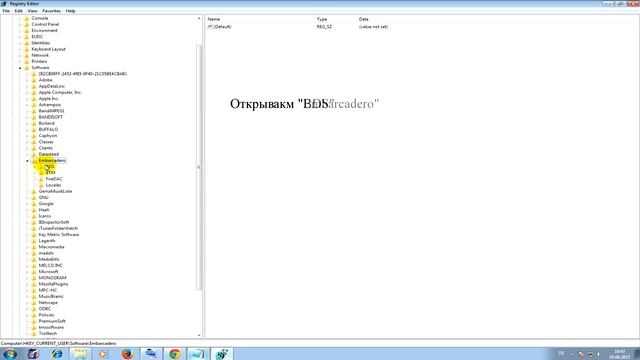Open the View menu

pos(32,11)
